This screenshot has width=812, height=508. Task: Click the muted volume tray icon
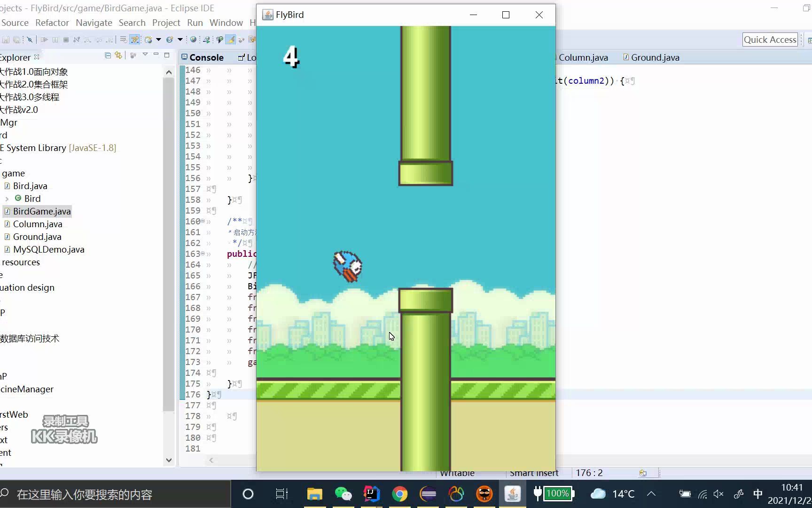(718, 494)
